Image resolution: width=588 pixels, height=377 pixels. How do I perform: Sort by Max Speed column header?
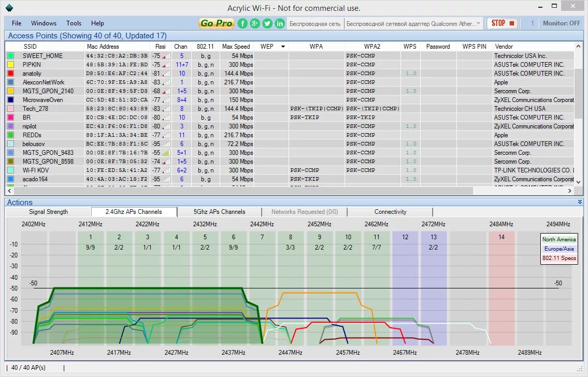(x=236, y=47)
